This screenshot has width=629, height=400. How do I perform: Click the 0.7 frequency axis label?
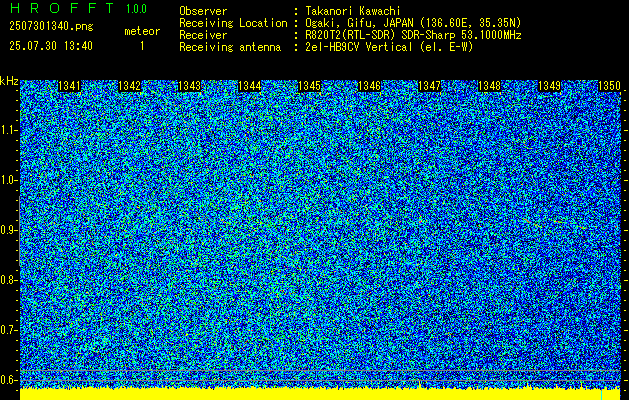pyautogui.click(x=8, y=330)
